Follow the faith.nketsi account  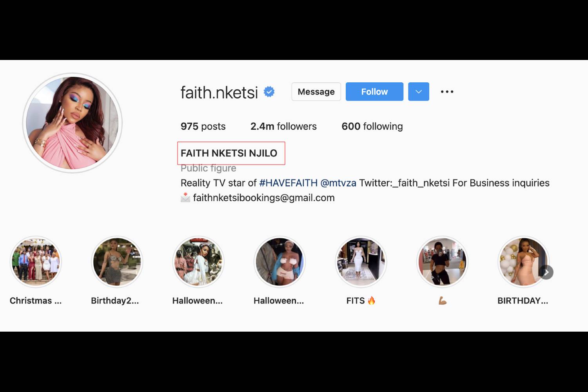(374, 92)
